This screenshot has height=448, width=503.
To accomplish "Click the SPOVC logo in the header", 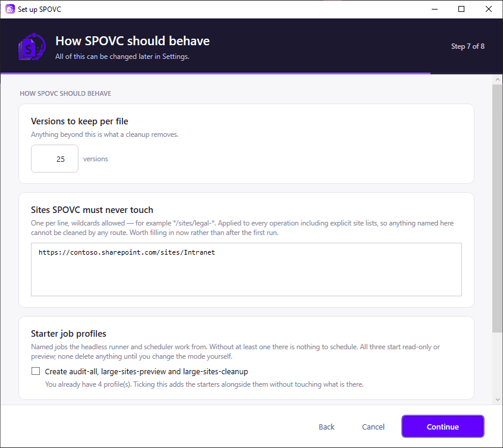I will click(32, 47).
